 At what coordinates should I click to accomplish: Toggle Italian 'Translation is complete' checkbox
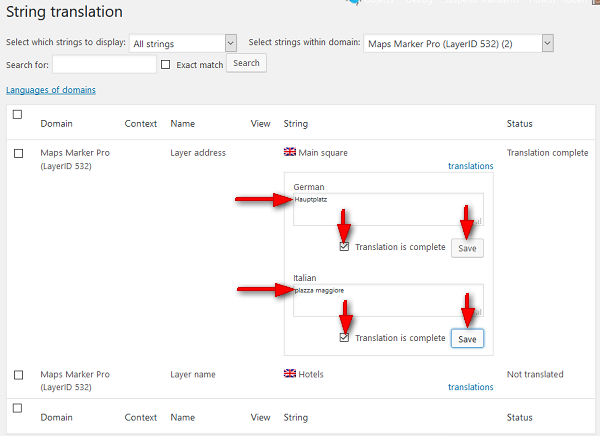tap(344, 337)
